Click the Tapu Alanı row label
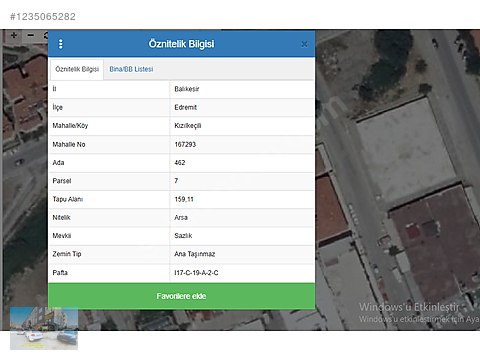Viewport: 480px width, 360px height. [x=68, y=199]
